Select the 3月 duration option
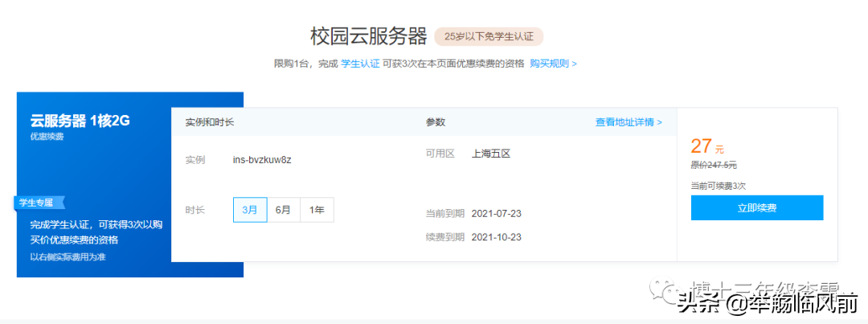Screen dimensions: 868x324 [x=250, y=210]
